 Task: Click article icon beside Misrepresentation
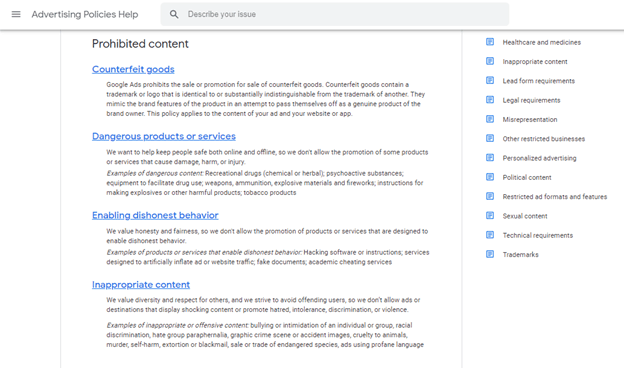coord(490,119)
